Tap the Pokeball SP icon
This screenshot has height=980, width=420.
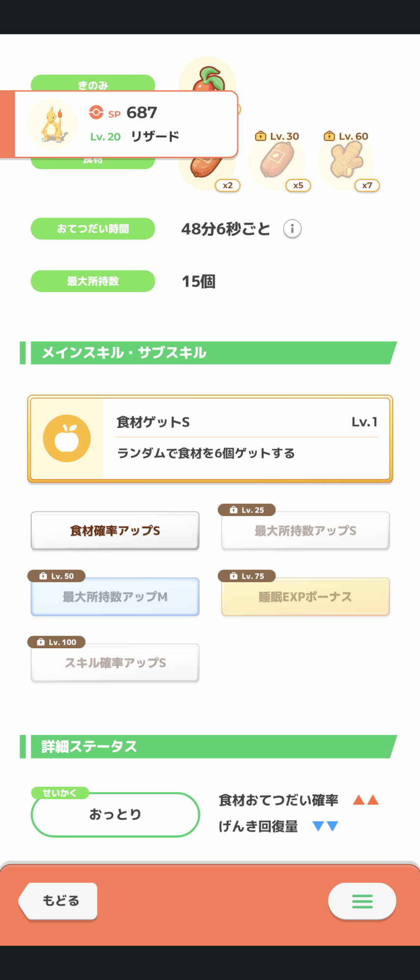pos(96,113)
